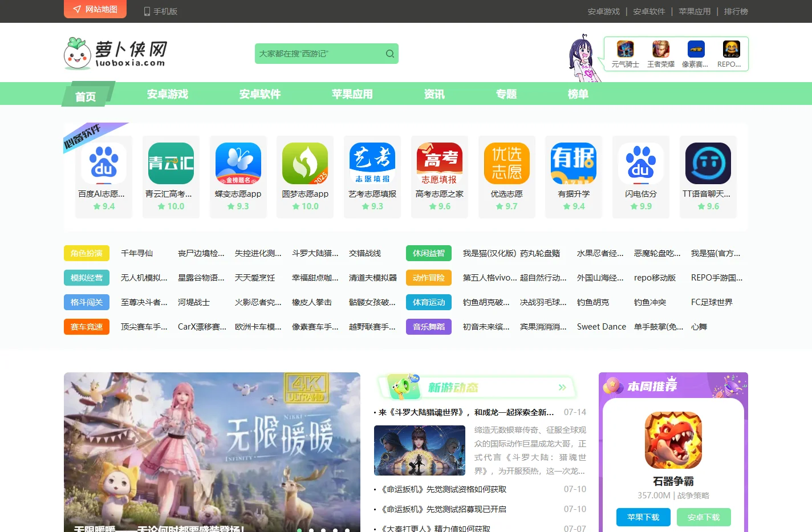
Task: Open the 斗罗大陆猎魂世界 news headline
Action: coord(466,412)
